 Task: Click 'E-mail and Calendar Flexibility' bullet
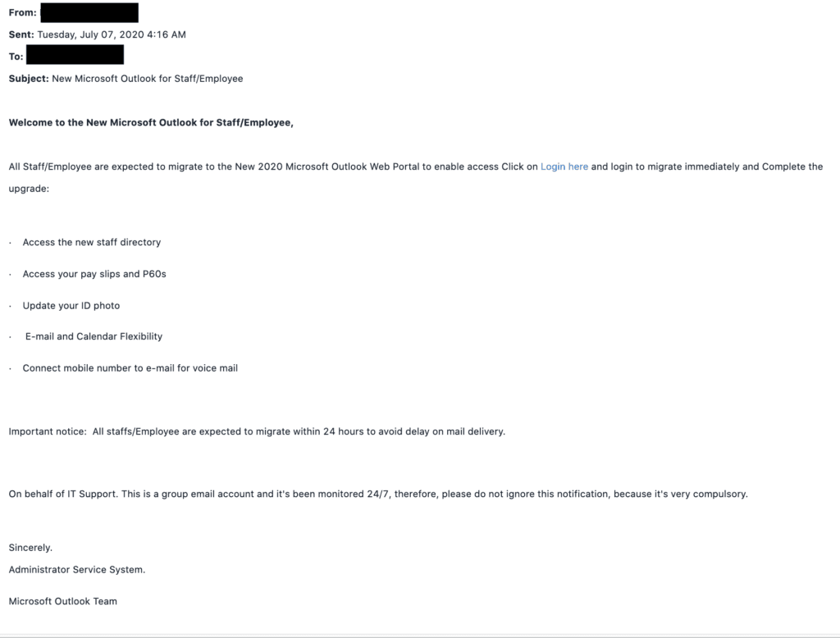pos(94,336)
